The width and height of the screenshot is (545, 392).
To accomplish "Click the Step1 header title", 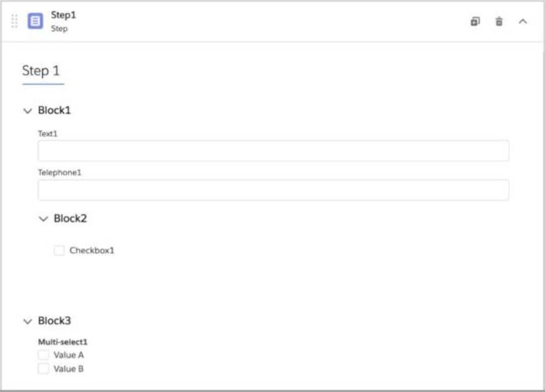I will coord(63,15).
